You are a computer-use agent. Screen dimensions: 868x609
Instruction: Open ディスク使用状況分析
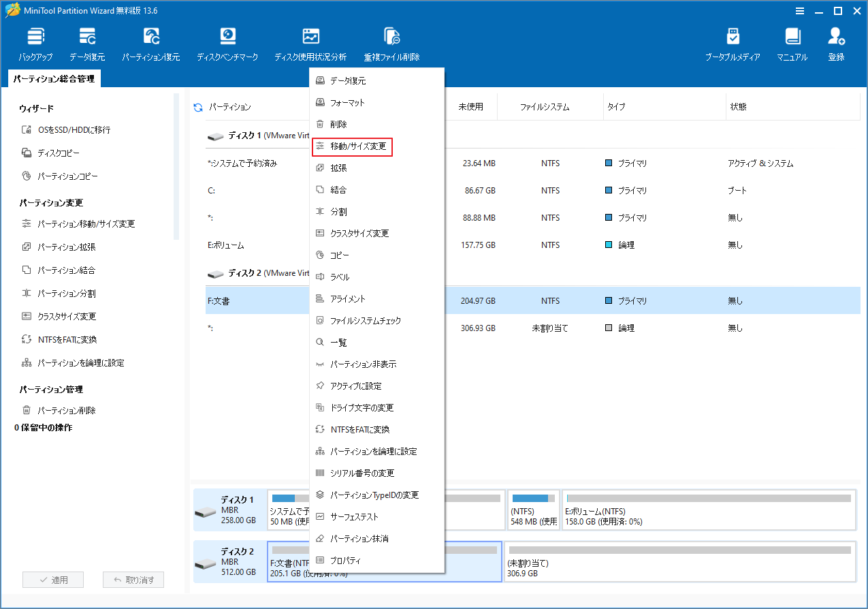[311, 42]
